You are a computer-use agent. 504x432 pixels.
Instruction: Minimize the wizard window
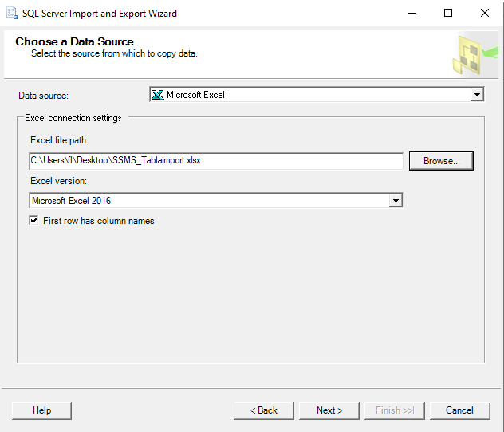pyautogui.click(x=412, y=14)
